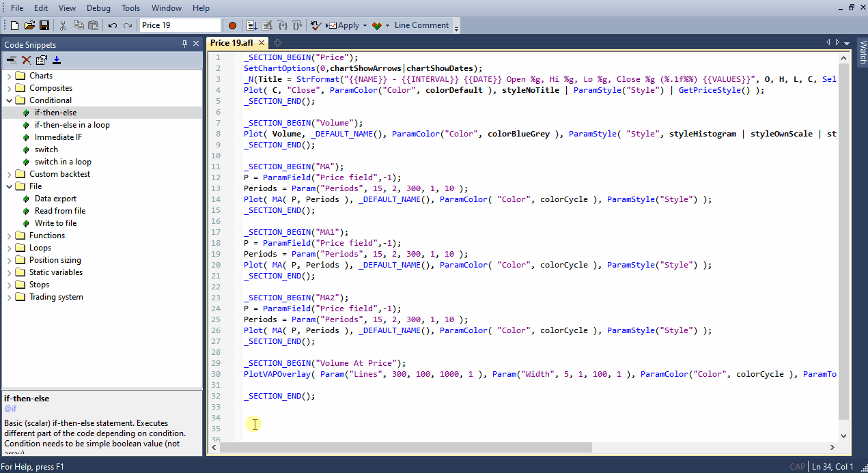The image size is (868, 473).
Task: Expand the Stops folder
Action: 9,285
